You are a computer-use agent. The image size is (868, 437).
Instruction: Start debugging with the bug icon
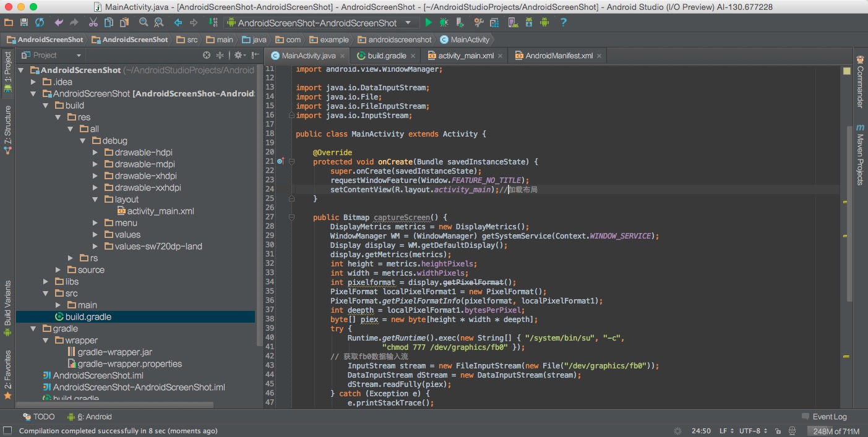click(444, 22)
